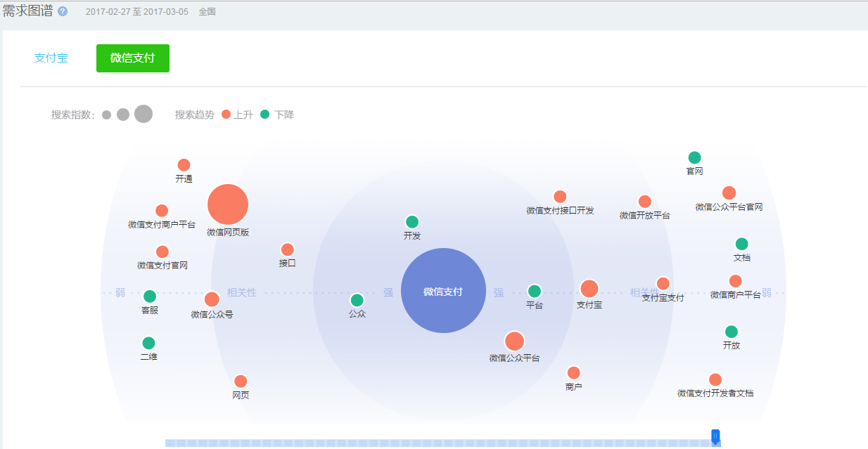The height and width of the screenshot is (449, 868).
Task: Switch to the 支付宝 tab
Action: [51, 58]
